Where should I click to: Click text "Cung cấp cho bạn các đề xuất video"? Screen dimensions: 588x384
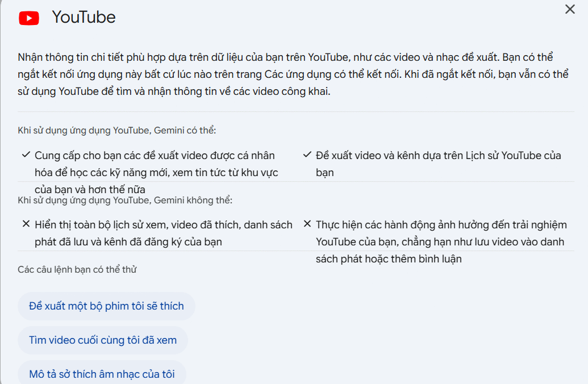point(156,173)
